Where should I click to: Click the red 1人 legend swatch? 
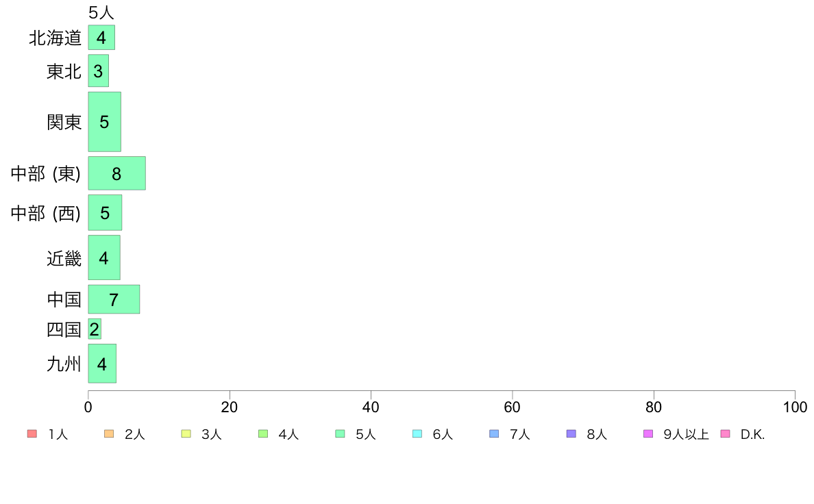[32, 434]
